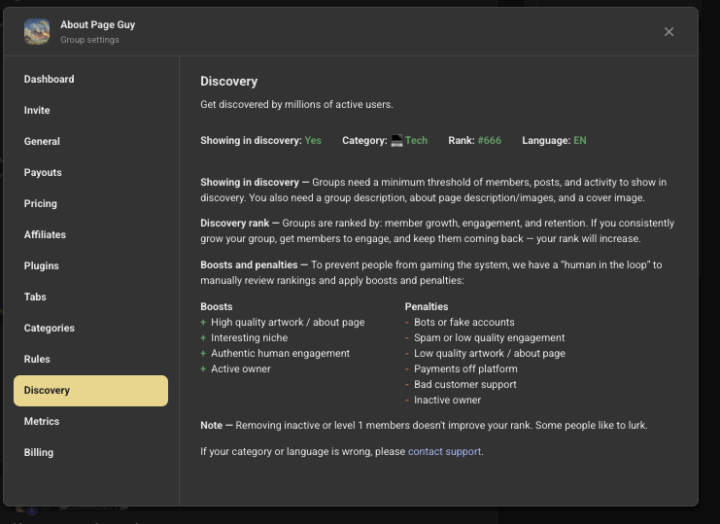Click the About Page Guy group title
This screenshot has width=720, height=524.
pyautogui.click(x=97, y=24)
